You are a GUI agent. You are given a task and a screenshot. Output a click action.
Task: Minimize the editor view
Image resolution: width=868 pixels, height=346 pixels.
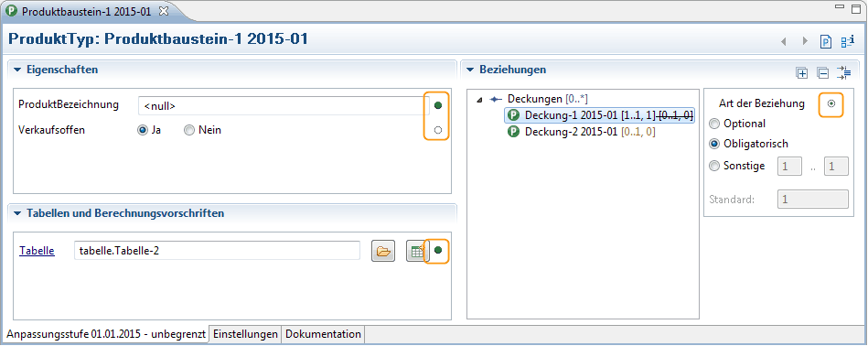coord(840,6)
